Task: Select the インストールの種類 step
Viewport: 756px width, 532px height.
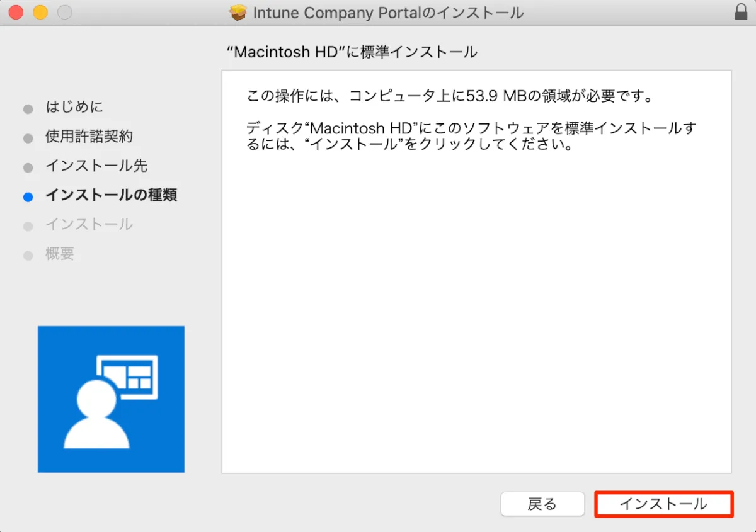Action: 111,196
